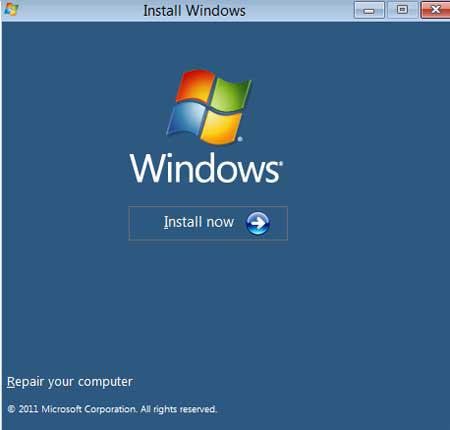Click the blue arrow icon beside Install now
This screenshot has height=430, width=450.
click(x=258, y=223)
